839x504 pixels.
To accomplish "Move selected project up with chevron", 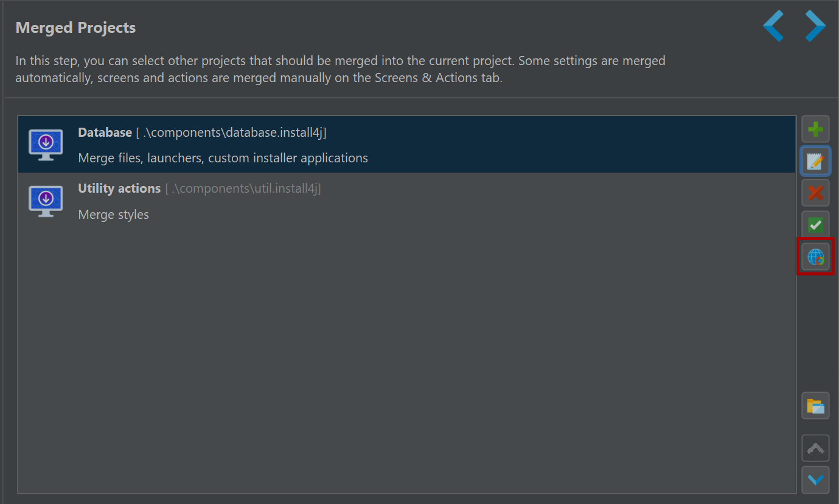I will point(815,449).
